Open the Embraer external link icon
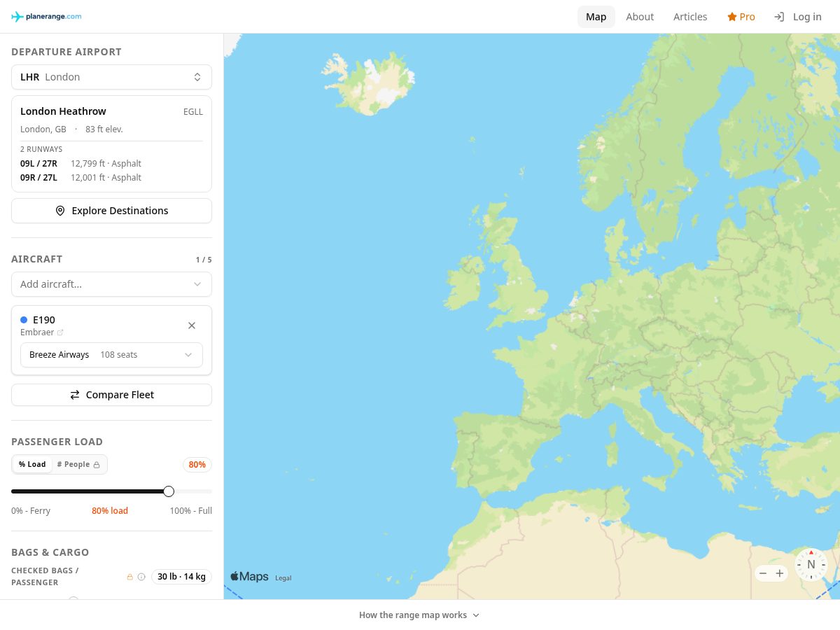 pos(60,332)
